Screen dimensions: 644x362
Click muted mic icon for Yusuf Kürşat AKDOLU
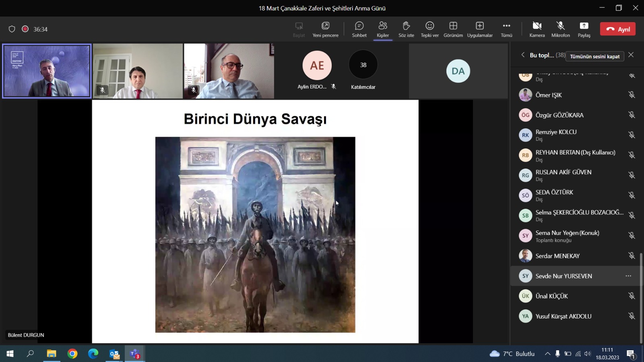pyautogui.click(x=632, y=316)
